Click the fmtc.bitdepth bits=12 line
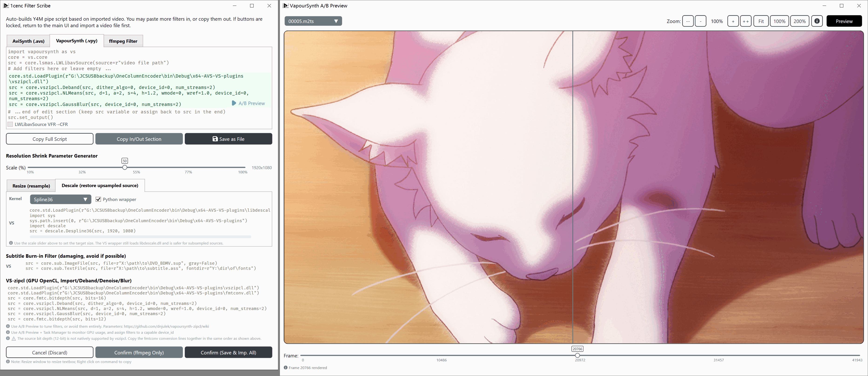This screenshot has width=868, height=376. [57, 319]
